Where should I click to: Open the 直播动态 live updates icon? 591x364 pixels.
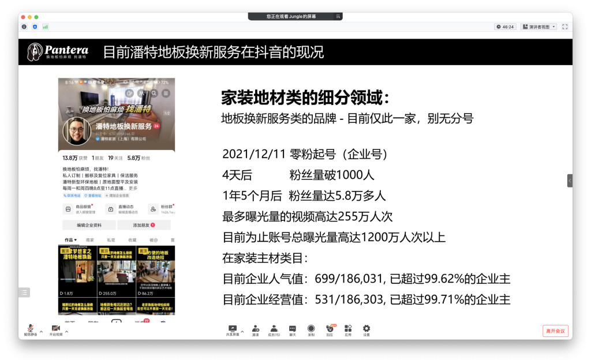coord(111,209)
